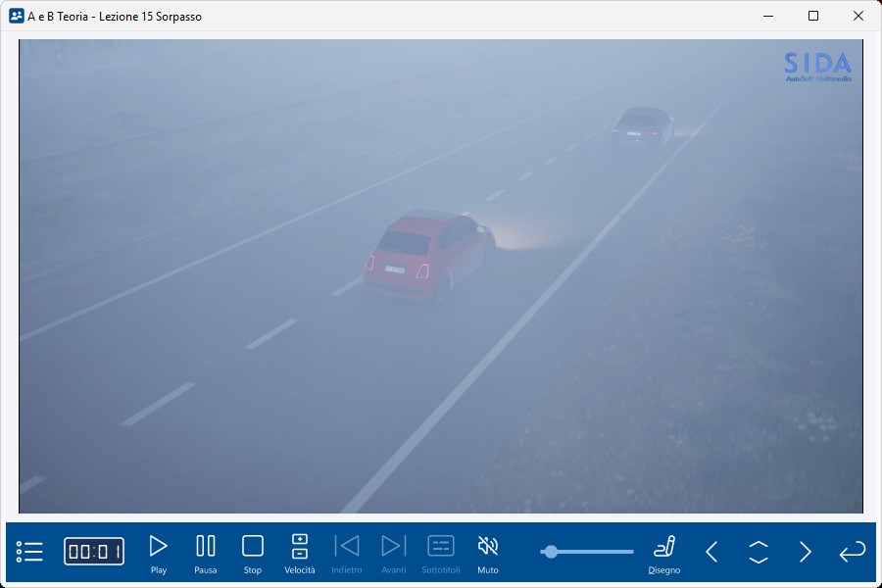The image size is (882, 588).
Task: Step back using the Indietro button
Action: [347, 552]
